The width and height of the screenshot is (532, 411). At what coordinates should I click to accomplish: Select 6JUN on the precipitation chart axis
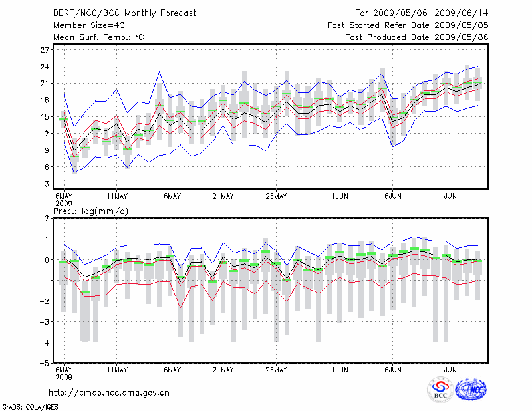pos(392,369)
